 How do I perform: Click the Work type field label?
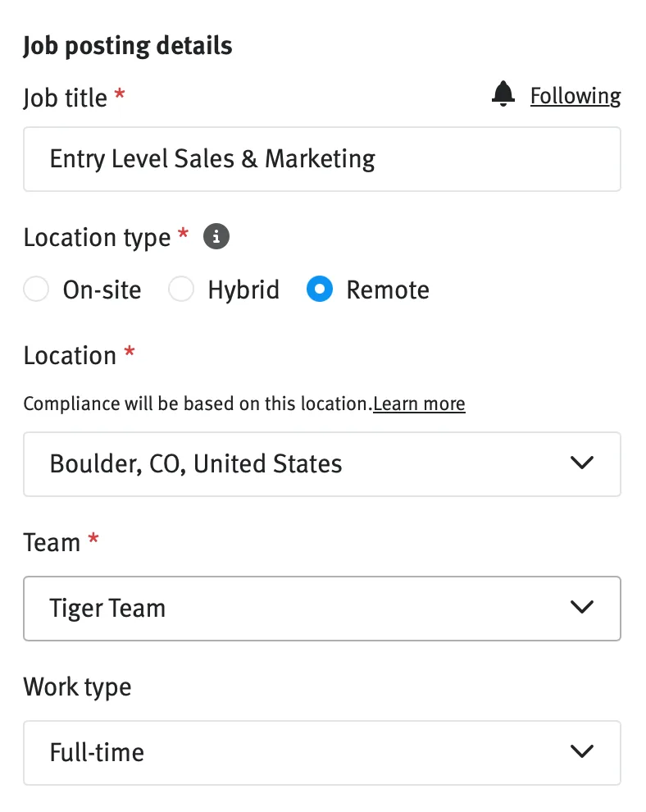[x=77, y=687]
